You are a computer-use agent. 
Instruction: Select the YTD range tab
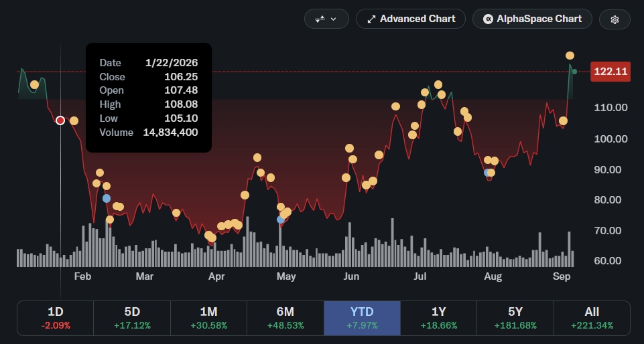click(362, 318)
